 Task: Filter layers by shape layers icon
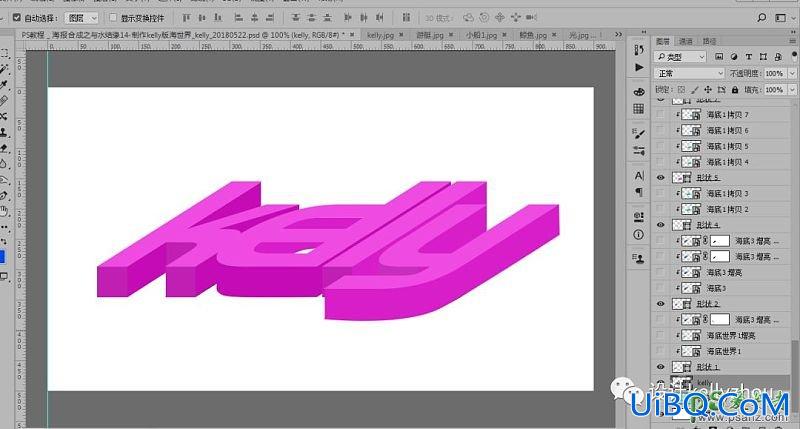pos(763,57)
